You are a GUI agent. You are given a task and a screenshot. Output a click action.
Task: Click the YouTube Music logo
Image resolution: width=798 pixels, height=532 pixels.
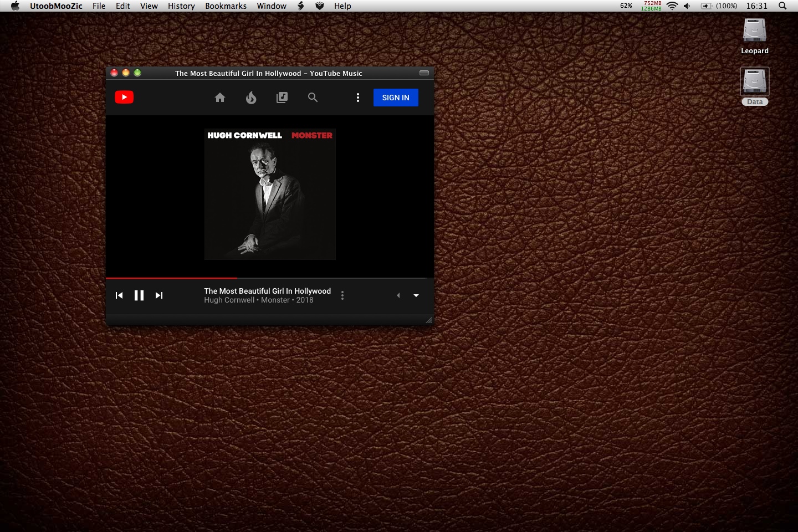click(124, 98)
